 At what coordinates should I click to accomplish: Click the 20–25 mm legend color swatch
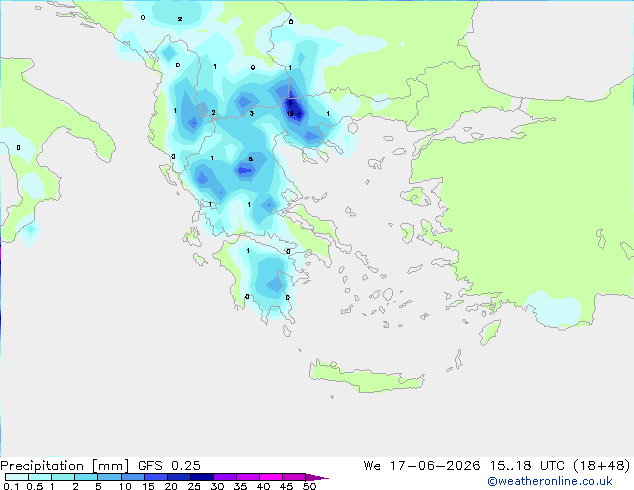pos(179,477)
